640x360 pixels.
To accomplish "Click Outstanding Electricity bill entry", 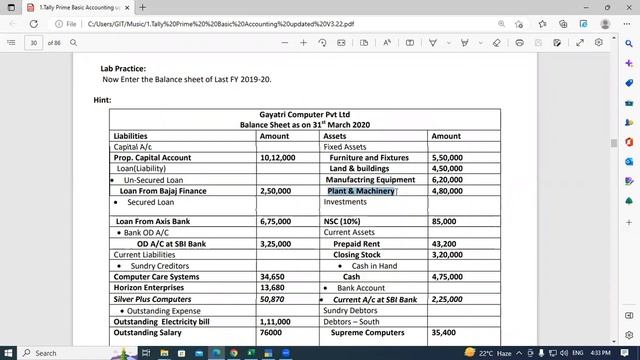I will click(161, 322).
